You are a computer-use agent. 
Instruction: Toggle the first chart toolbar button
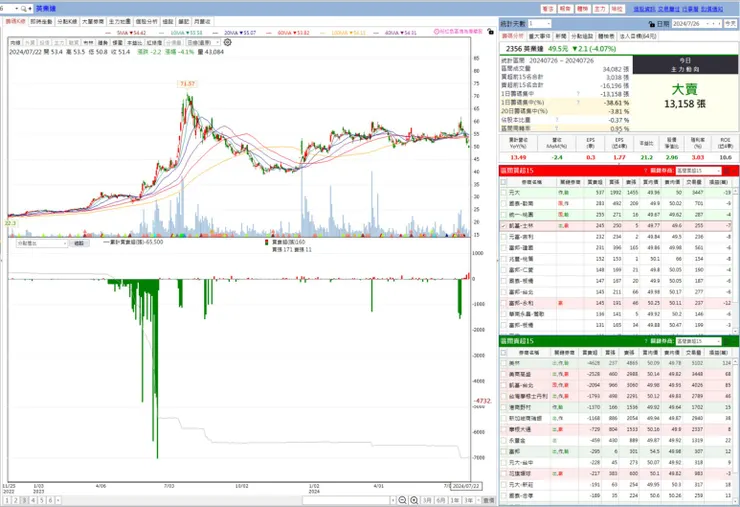pyautogui.click(x=15, y=42)
